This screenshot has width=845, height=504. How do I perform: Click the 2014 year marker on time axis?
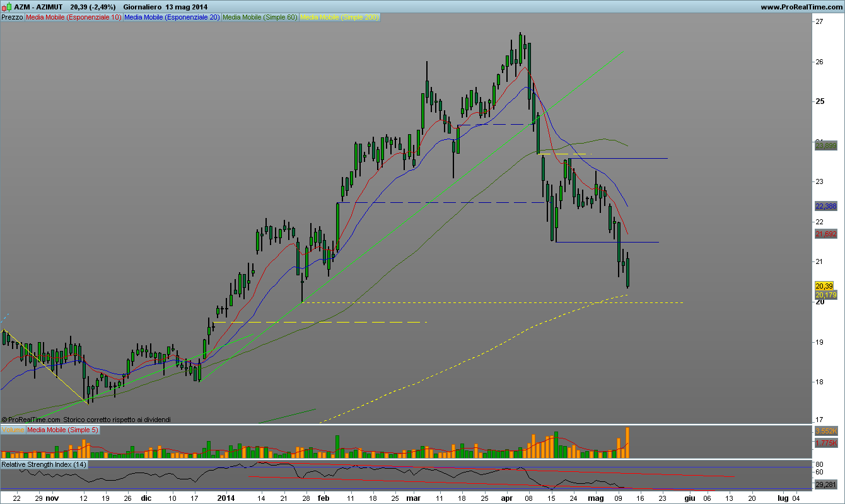226,497
